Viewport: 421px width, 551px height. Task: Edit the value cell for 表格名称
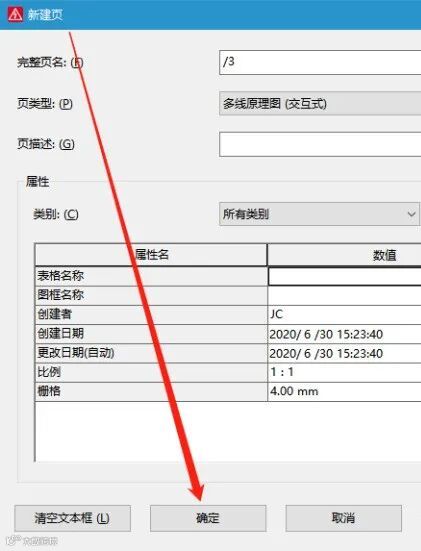pyautogui.click(x=344, y=276)
